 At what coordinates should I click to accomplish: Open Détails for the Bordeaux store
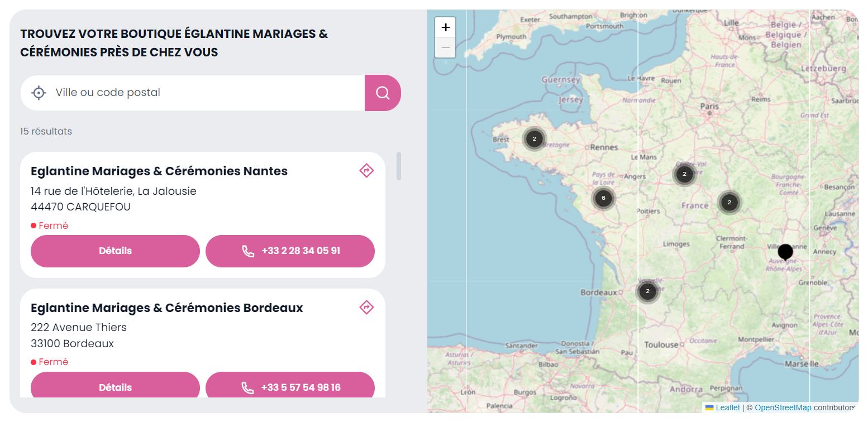coord(115,387)
